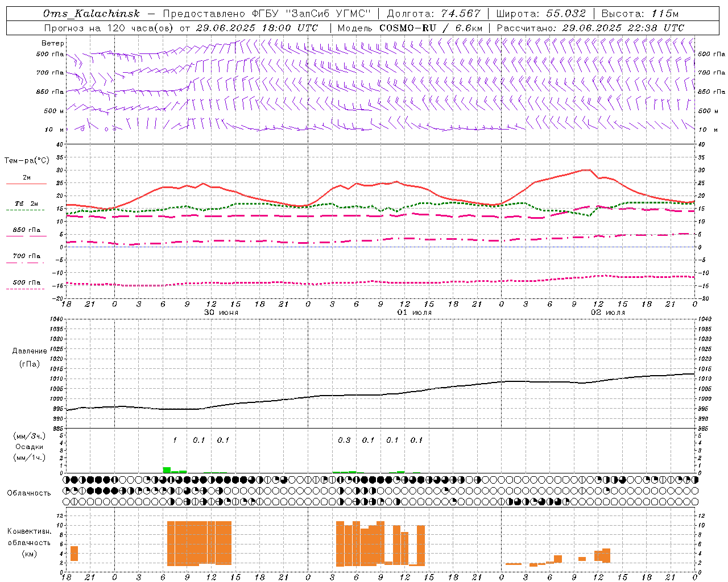Click the 3-hour precipitation value 1

(175, 440)
